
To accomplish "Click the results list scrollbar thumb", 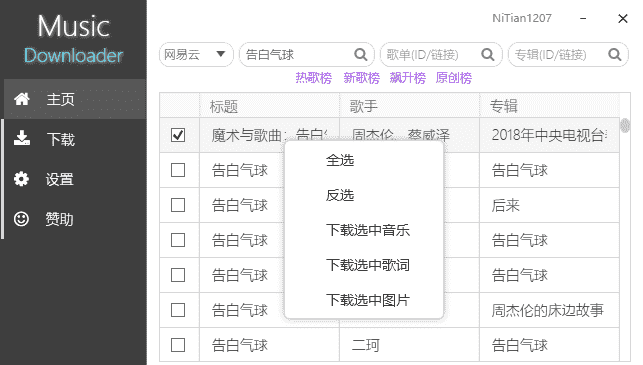I will pos(625,125).
